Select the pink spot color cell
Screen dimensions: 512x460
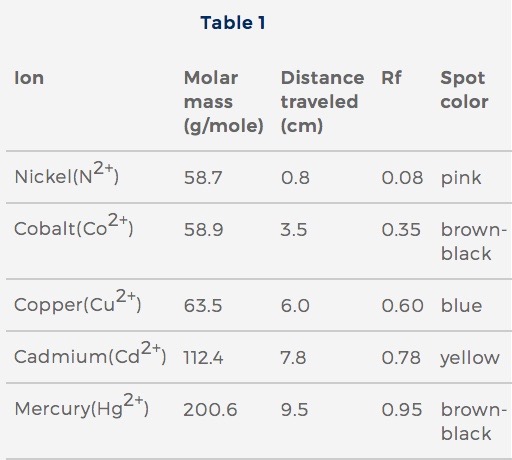pyautogui.click(x=461, y=178)
